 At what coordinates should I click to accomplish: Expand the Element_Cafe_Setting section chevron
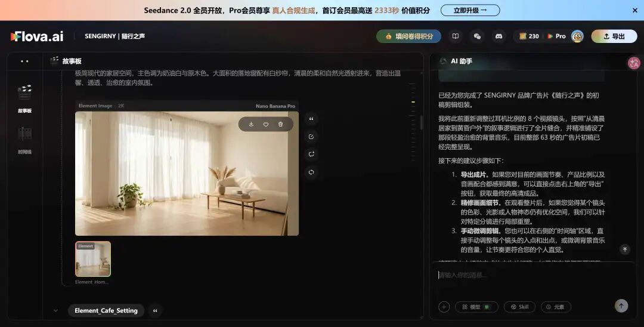click(x=56, y=310)
